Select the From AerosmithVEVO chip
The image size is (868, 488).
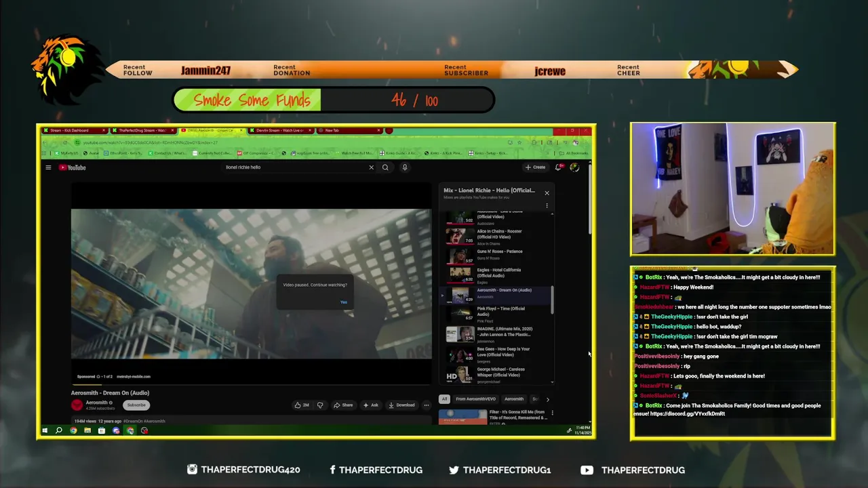click(475, 399)
